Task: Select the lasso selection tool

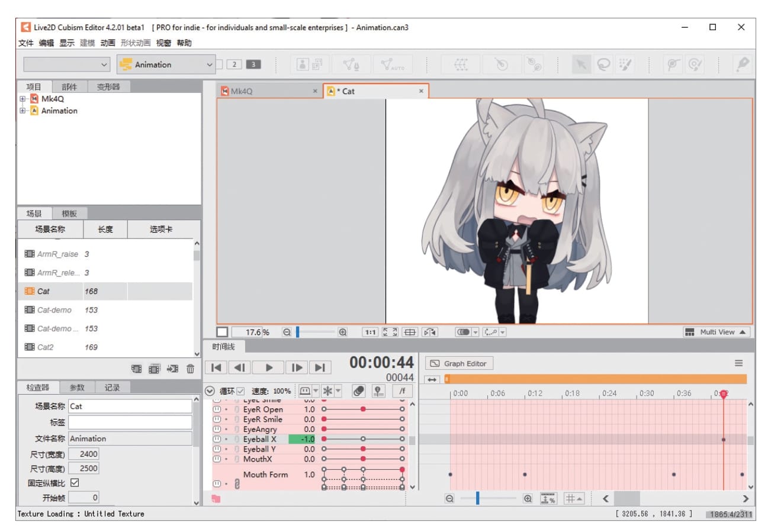Action: 603,65
